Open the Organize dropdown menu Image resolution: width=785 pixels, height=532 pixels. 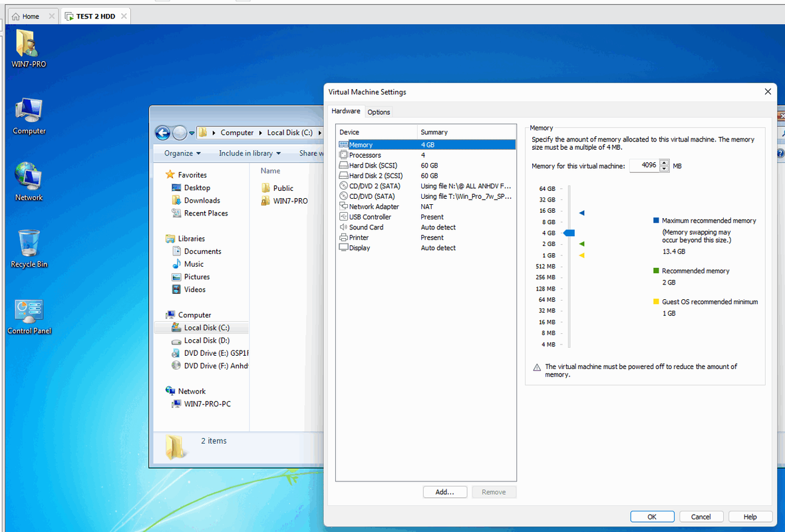coord(182,153)
